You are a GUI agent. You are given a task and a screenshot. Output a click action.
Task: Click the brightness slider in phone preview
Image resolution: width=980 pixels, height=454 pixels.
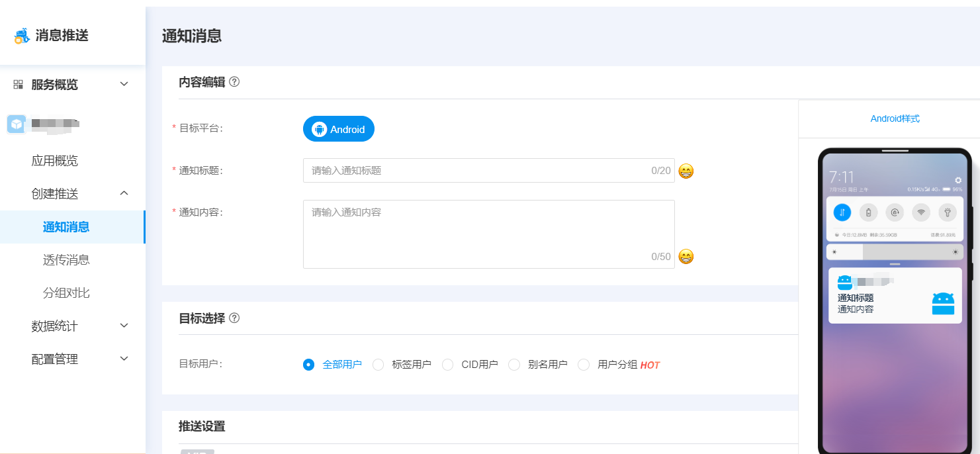click(895, 252)
